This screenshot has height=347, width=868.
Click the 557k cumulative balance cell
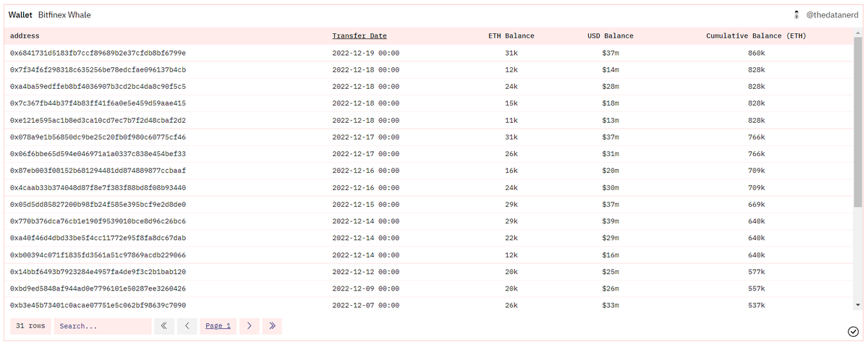coord(757,288)
